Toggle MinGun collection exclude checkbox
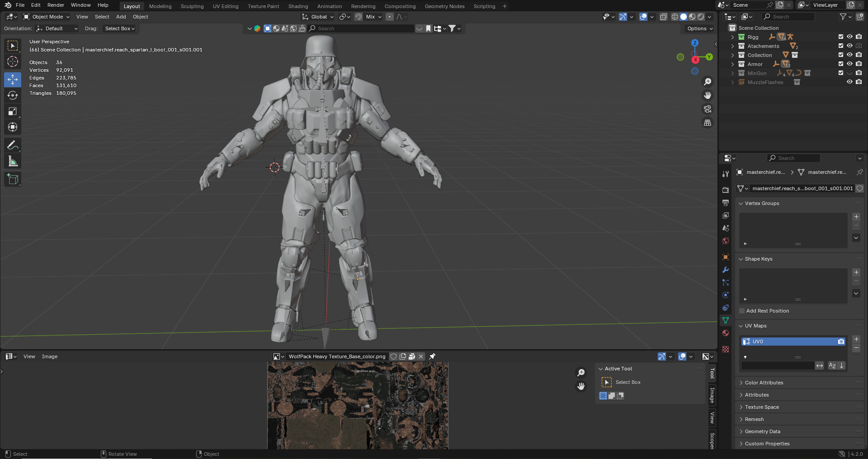This screenshot has width=868, height=459. tap(841, 73)
